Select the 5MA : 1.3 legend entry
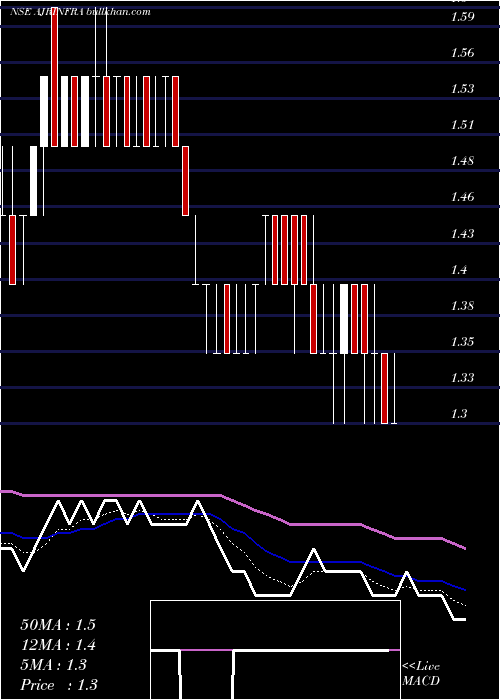Image resolution: width=500 pixels, height=700 pixels. click(x=54, y=665)
